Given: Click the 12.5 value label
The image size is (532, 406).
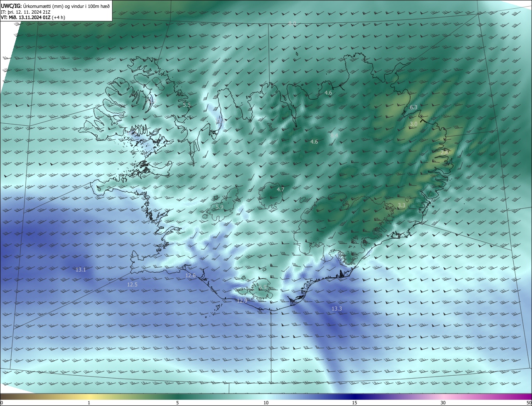Looking at the screenshot, I should (x=132, y=285).
